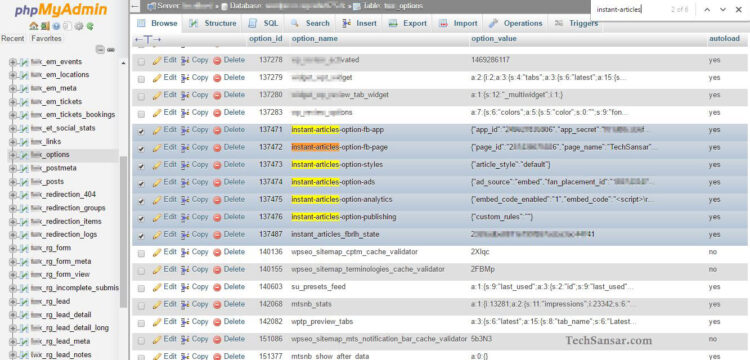Uncheck the instant-articles-option-fb-app row checkbox
This screenshot has height=360, width=750.
point(141,131)
